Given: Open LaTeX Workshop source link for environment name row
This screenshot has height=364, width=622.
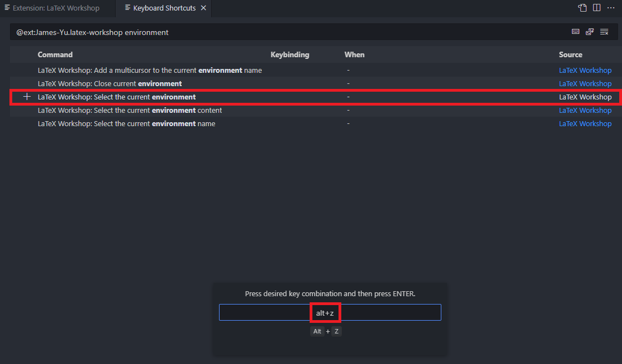Looking at the screenshot, I should 585,124.
